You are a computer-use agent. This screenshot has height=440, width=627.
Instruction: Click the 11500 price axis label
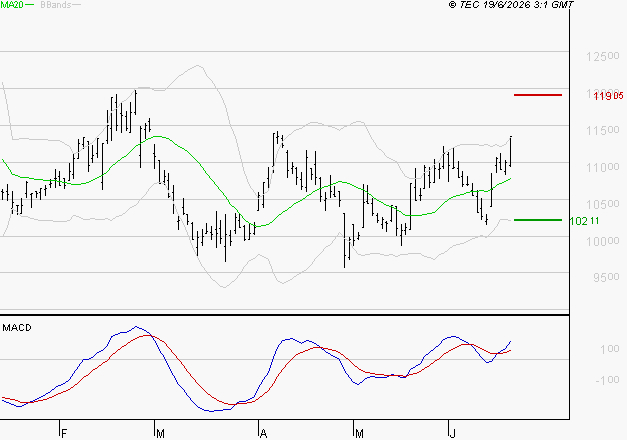603,130
